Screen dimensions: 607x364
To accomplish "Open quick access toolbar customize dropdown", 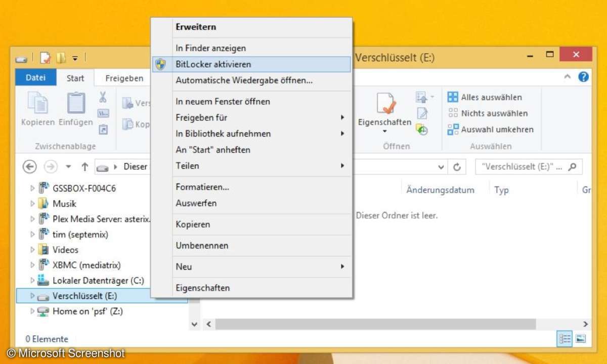I will pos(75,59).
